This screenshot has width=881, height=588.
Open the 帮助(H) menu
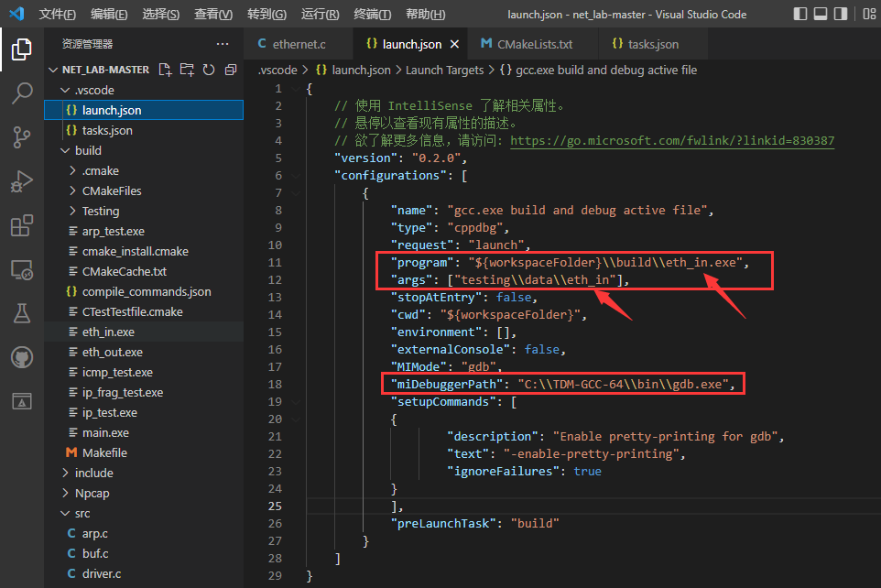[425, 14]
